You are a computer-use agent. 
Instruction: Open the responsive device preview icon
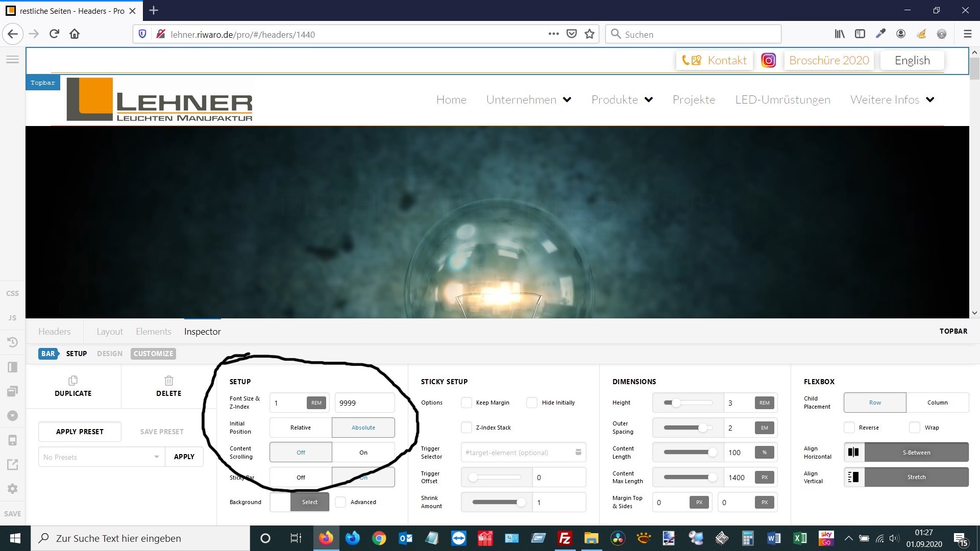(12, 440)
